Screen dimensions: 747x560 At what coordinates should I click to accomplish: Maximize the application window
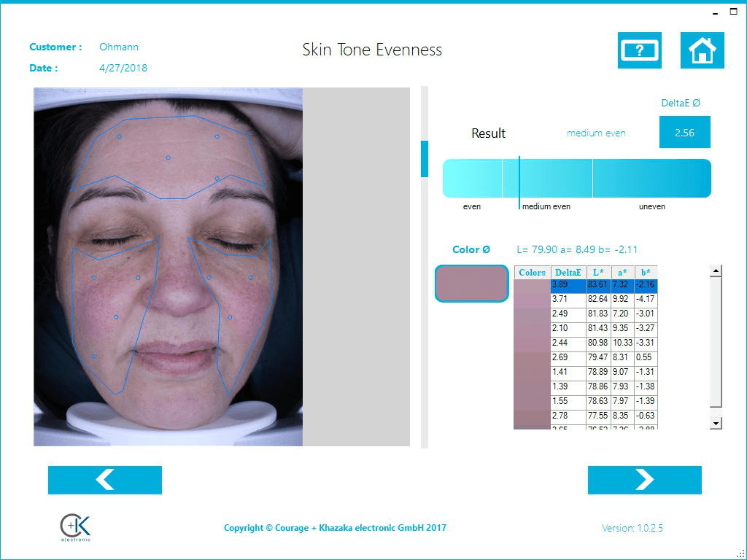733,12
